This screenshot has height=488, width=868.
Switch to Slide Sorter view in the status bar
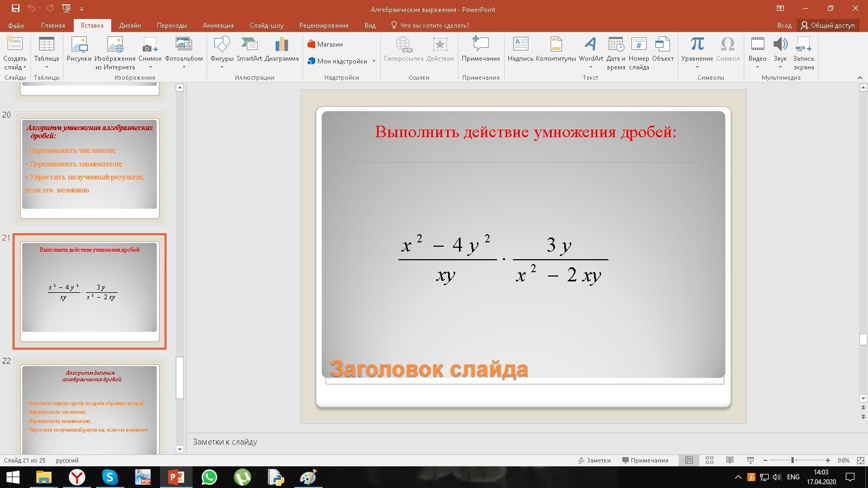709,460
